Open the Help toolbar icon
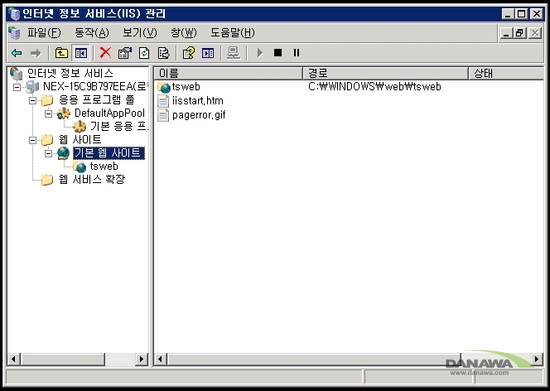This screenshot has height=391, width=550. coord(189,53)
